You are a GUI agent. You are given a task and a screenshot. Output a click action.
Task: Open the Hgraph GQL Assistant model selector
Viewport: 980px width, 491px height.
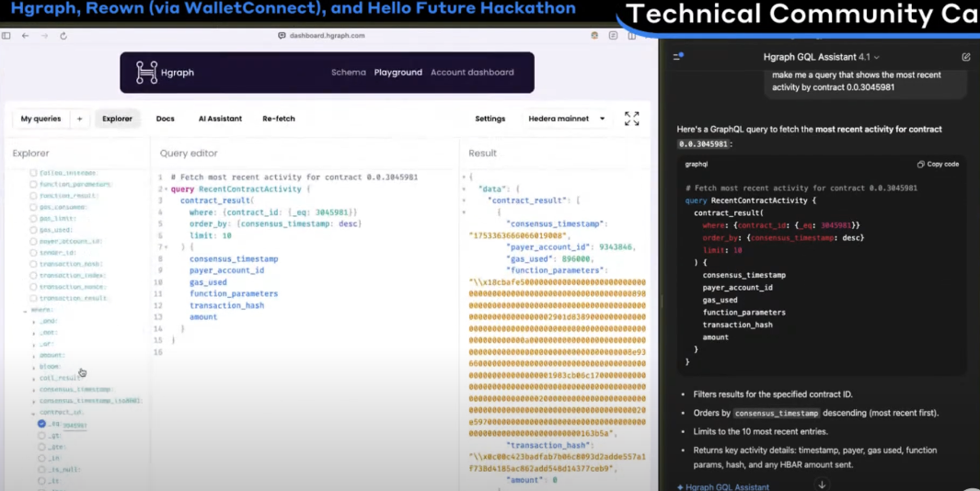pyautogui.click(x=821, y=57)
